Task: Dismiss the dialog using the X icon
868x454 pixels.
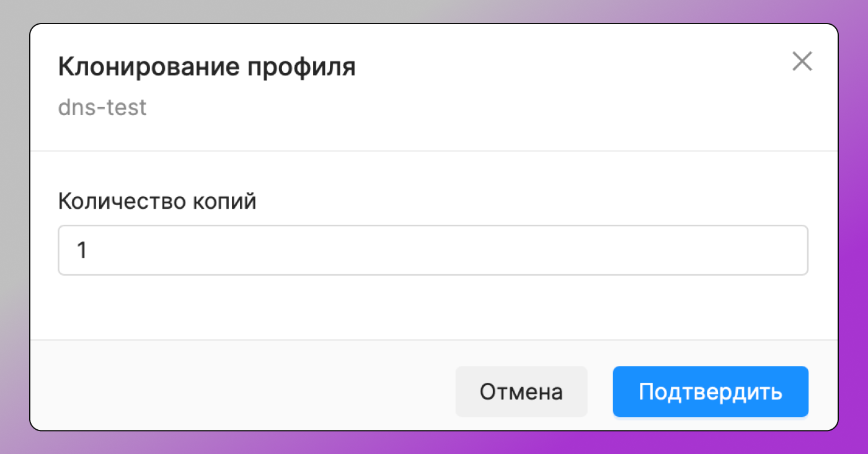Action: 802,61
